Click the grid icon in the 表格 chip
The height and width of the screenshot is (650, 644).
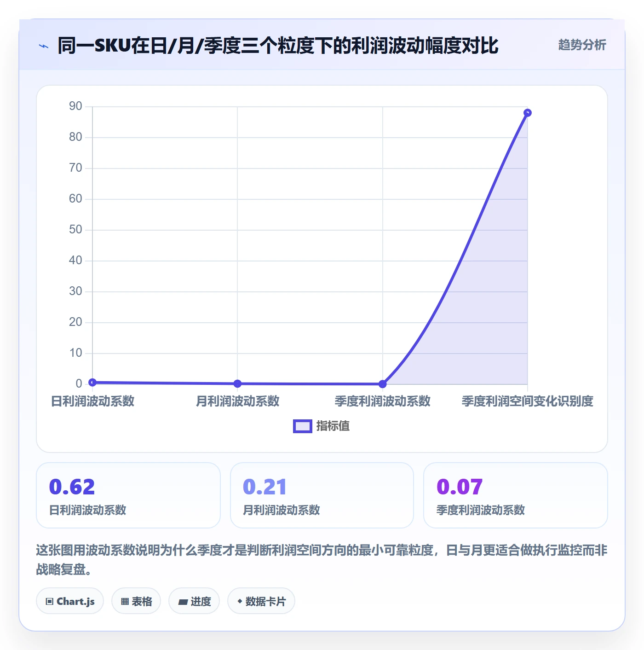[x=125, y=602]
